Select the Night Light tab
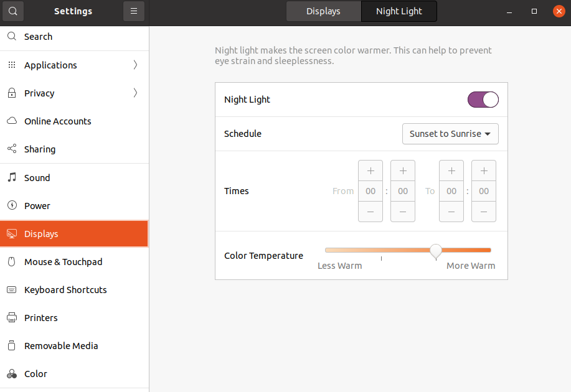The height and width of the screenshot is (392, 571). tap(399, 11)
